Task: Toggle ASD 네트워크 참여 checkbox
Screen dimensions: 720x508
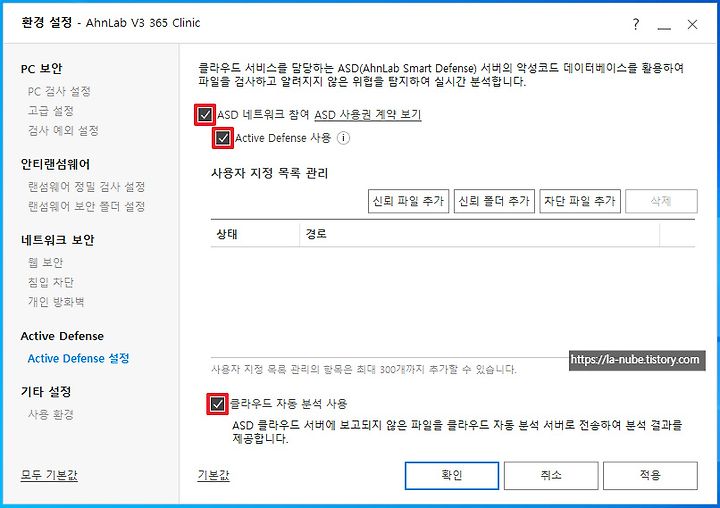Action: click(x=205, y=114)
